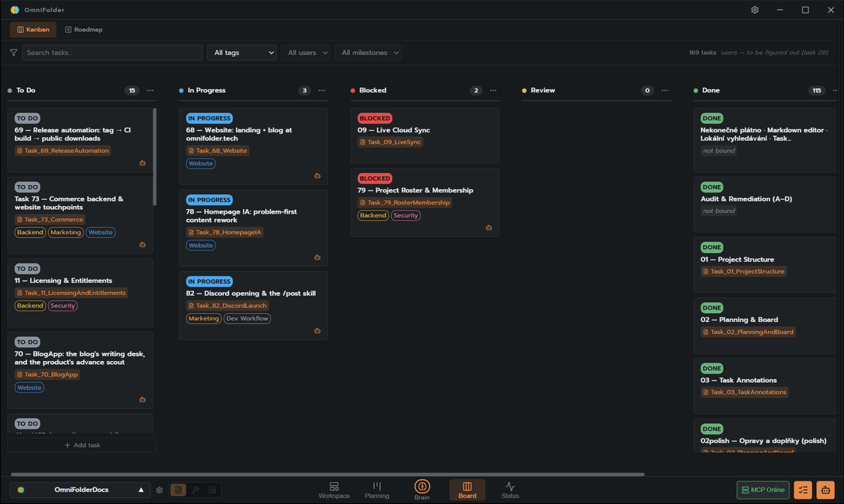Click robot icon on 68 Website card
Viewport: 844px width, 504px height.
pos(317,175)
